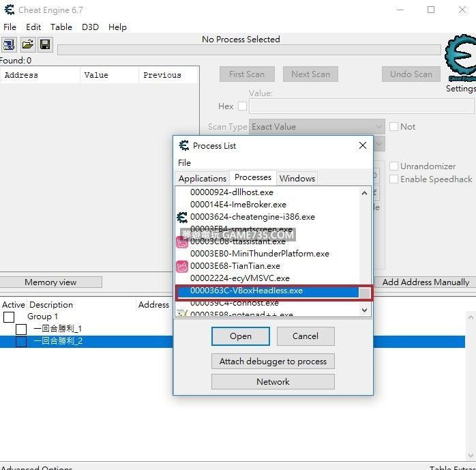Select the pink TianTian.exe icon
Image resolution: width=476 pixels, height=470 pixels.
coord(182,266)
